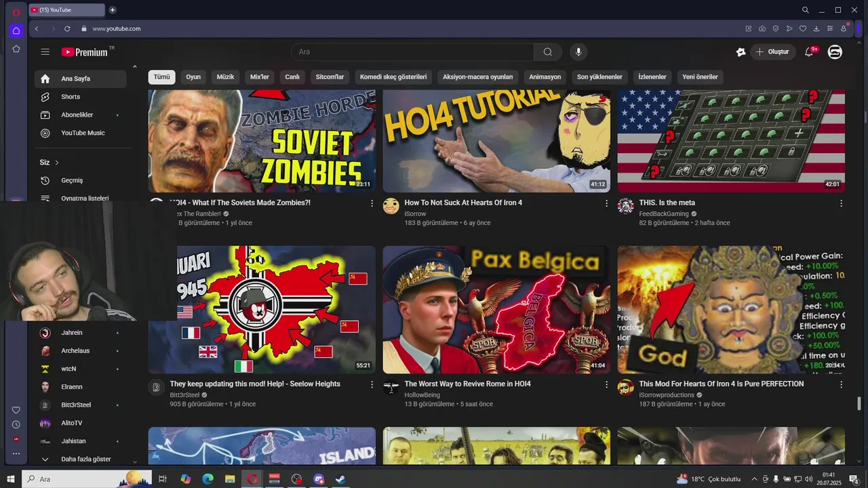
Task: Click Windows Start button
Action: click(x=11, y=479)
